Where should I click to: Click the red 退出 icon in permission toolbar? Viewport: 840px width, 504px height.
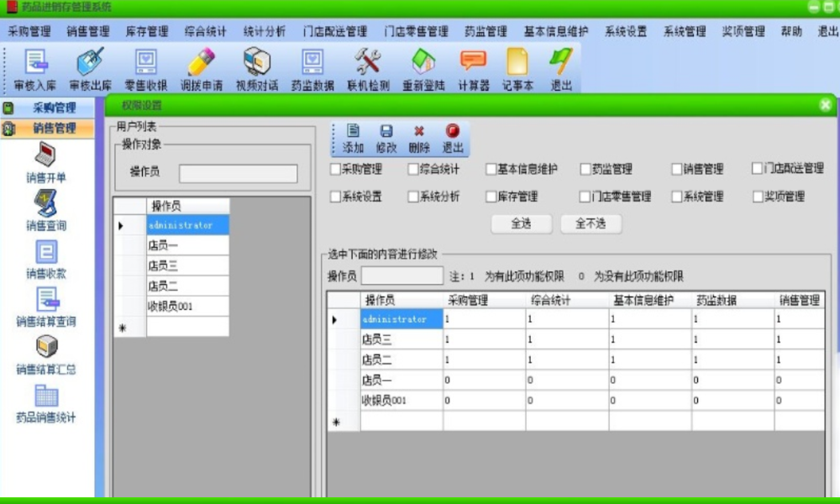(453, 139)
